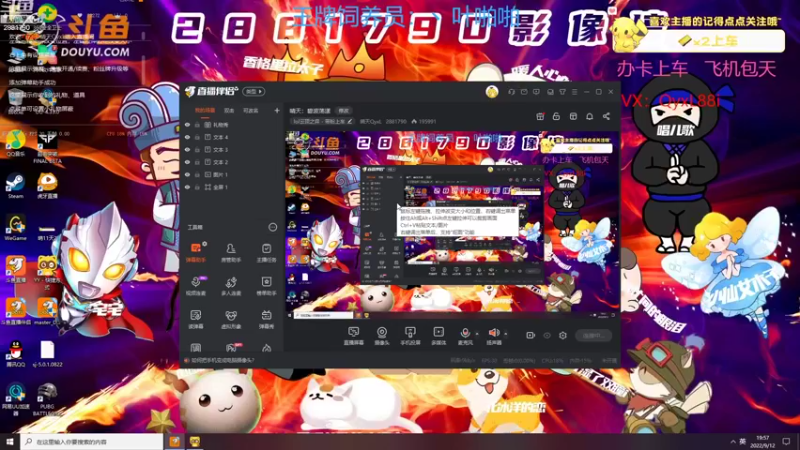This screenshot has height=450, width=800.
Task: Click the 麦克风 microphone icon
Action: pyautogui.click(x=465, y=334)
